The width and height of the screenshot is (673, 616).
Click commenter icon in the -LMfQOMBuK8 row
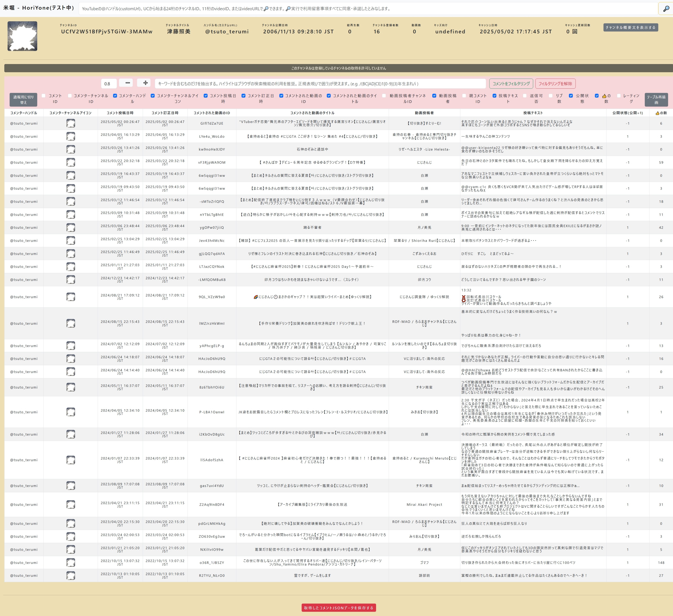[70, 280]
